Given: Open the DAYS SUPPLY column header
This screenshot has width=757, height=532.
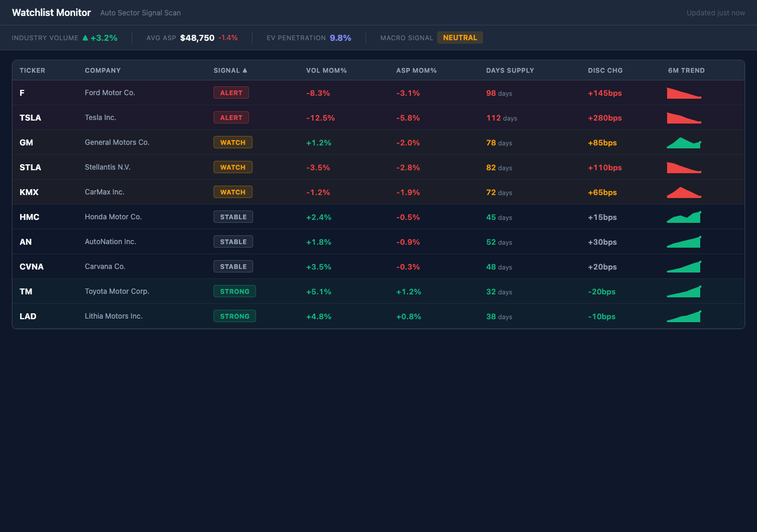Looking at the screenshot, I should coord(510,70).
